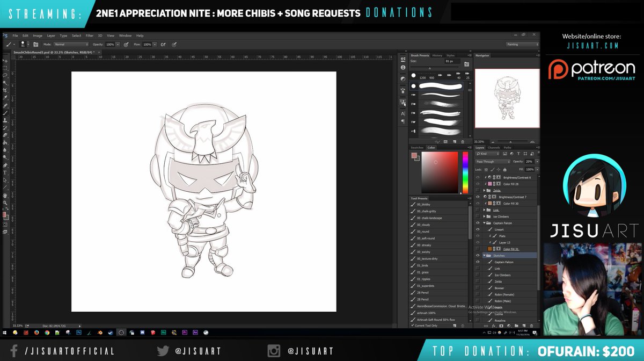Open Firefox from the Windows taskbar
The image size is (644, 361).
pos(36,333)
